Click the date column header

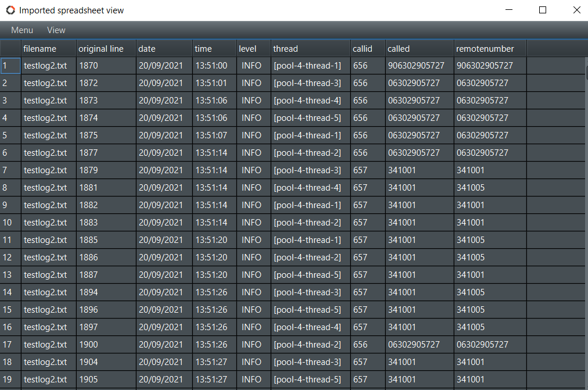click(x=164, y=49)
